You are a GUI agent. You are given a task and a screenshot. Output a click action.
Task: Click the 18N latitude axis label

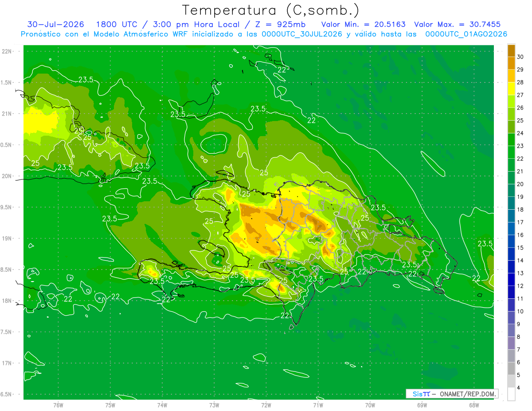(7, 301)
